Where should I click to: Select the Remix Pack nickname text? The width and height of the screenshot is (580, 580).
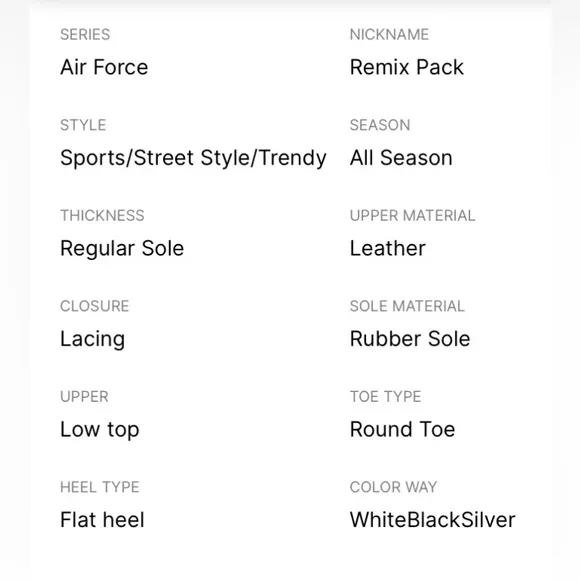(x=407, y=67)
